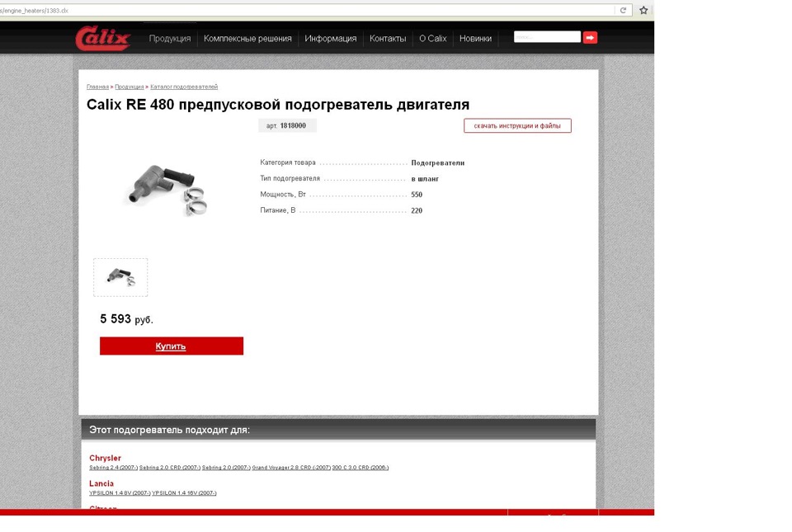The width and height of the screenshot is (792, 532).
Task: Go to the Контакты page
Action: pos(388,39)
